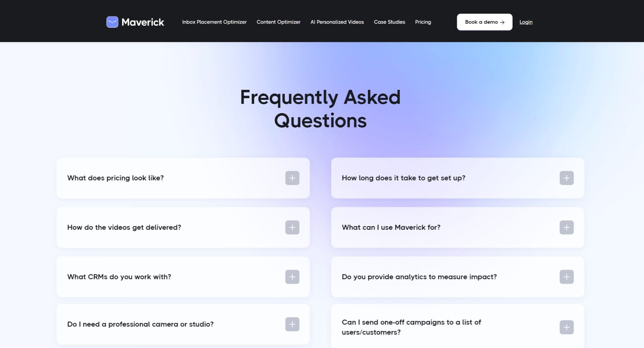The image size is (644, 348).
Task: Click the Maverick envelope logo icon
Action: coord(112,22)
